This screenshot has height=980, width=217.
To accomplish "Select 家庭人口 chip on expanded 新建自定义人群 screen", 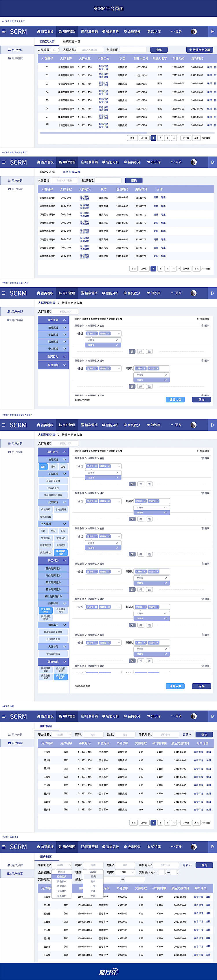I will point(61,538).
